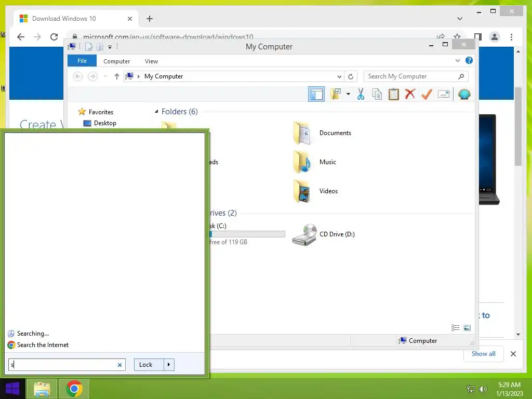Select the Documents folder
Screen dimensions: 532x399
[323, 133]
